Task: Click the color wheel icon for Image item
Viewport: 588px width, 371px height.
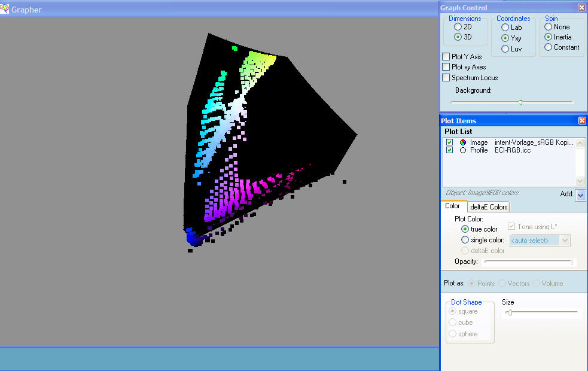Action: (x=463, y=142)
